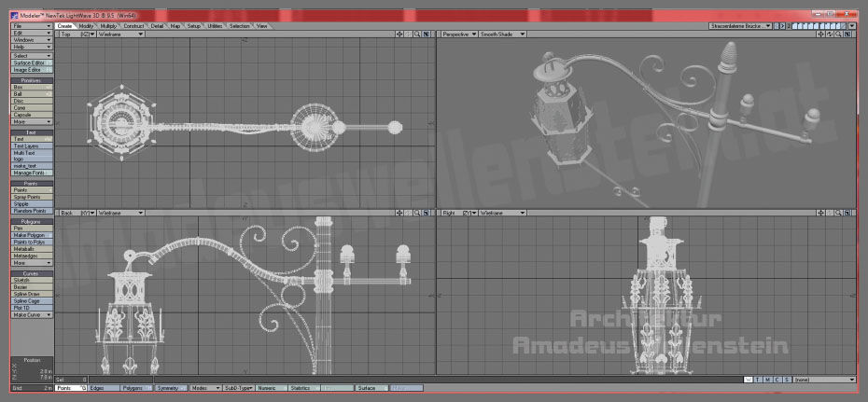This screenshot has height=402, width=868.
Task: Open the Windows menu dropdown
Action: click(32, 40)
